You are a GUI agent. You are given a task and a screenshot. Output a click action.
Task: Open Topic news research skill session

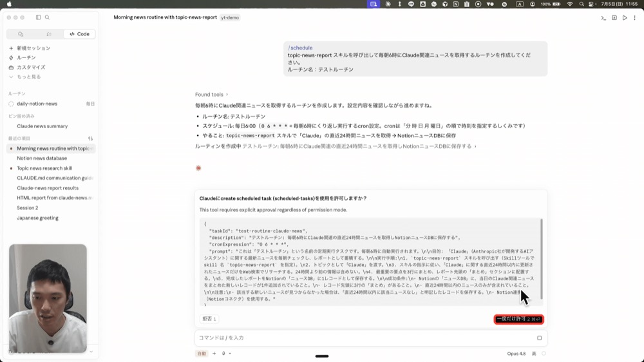(44, 168)
